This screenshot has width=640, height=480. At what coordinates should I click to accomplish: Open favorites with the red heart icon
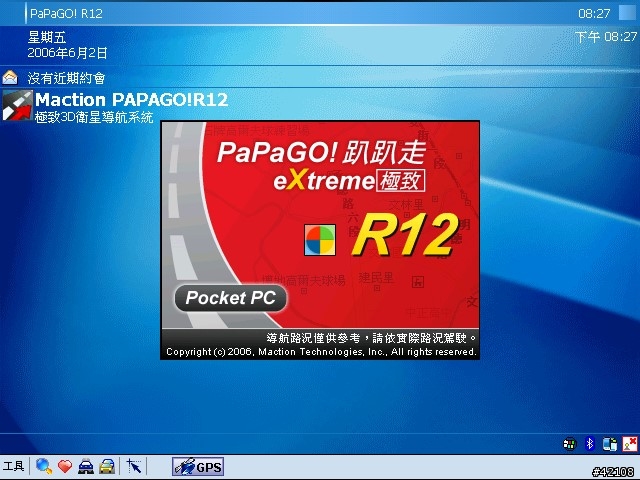click(65, 466)
